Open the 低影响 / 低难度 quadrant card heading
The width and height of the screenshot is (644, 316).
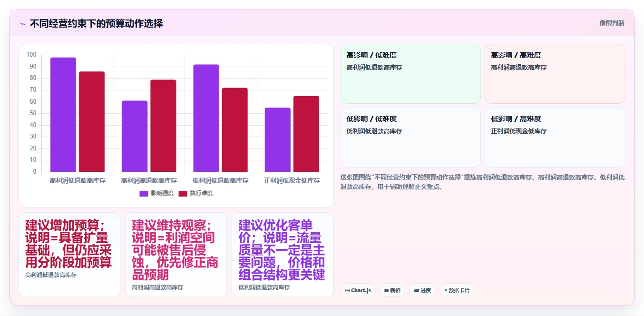coord(371,119)
